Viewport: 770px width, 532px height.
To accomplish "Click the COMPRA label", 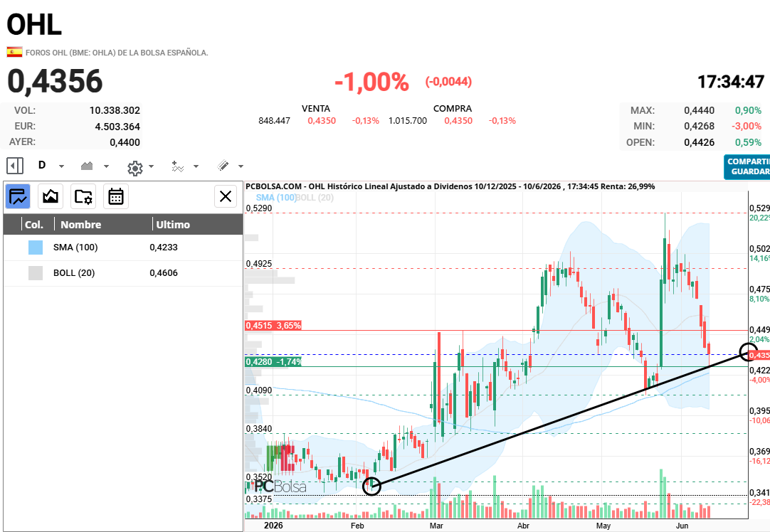I will [453, 108].
